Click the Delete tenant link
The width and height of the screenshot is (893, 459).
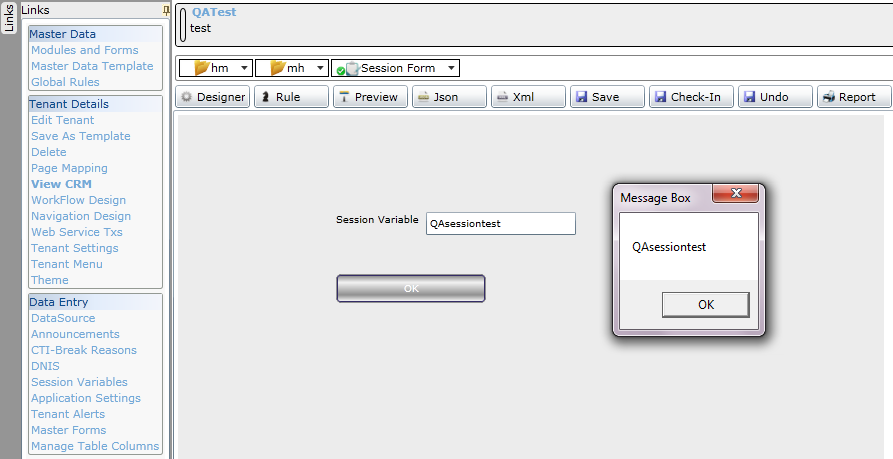49,152
